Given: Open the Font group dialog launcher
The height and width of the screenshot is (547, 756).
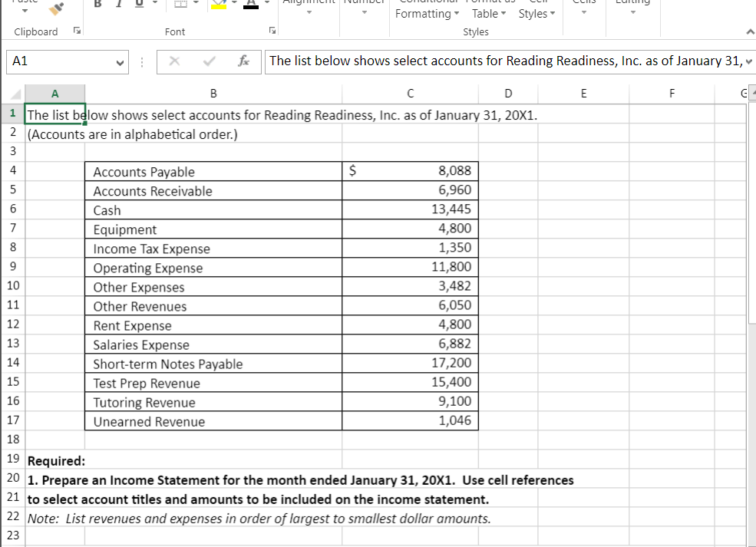Looking at the screenshot, I should tap(272, 31).
